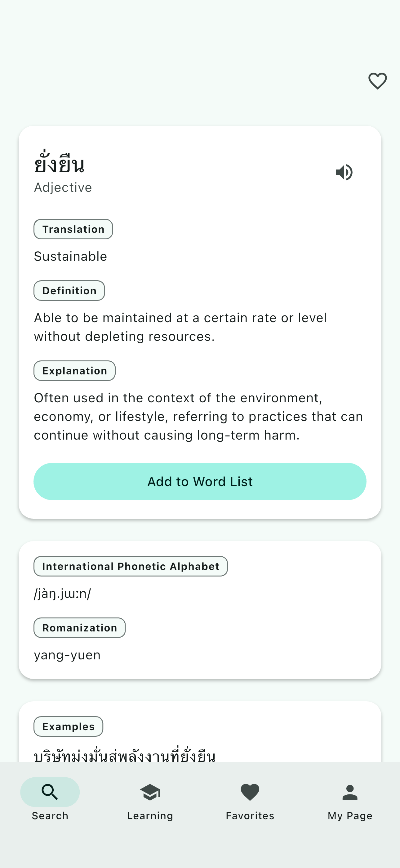Click the romanization text yang-yuen

(67, 655)
